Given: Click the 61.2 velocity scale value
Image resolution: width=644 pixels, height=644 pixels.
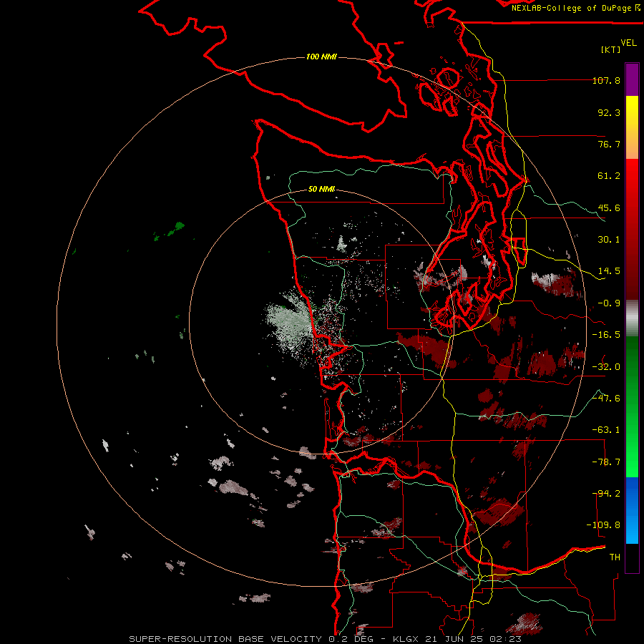Looking at the screenshot, I should click(609, 176).
